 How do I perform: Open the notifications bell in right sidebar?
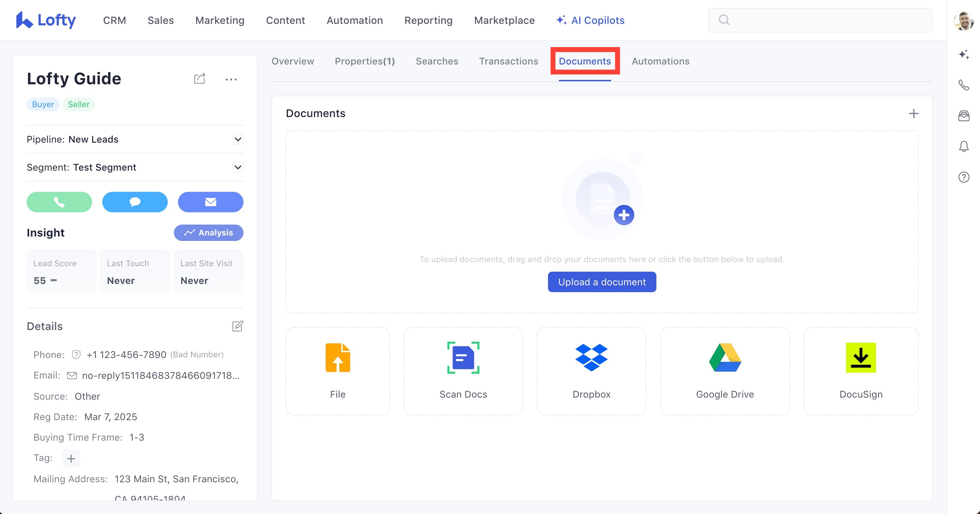click(x=964, y=146)
